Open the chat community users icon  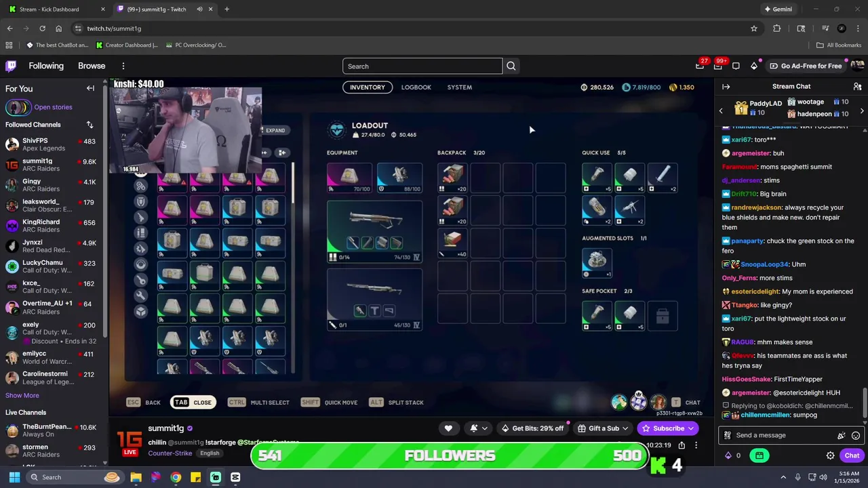[x=857, y=87]
